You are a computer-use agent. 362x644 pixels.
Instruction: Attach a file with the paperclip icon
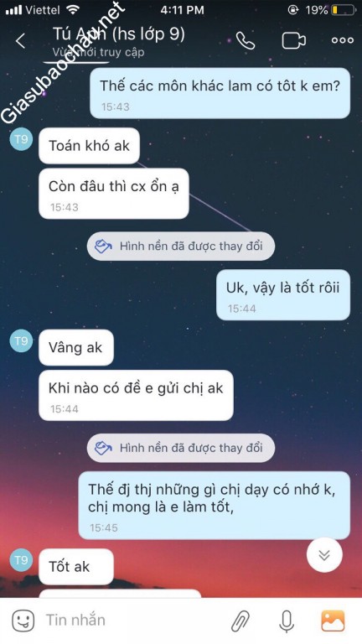tap(240, 621)
